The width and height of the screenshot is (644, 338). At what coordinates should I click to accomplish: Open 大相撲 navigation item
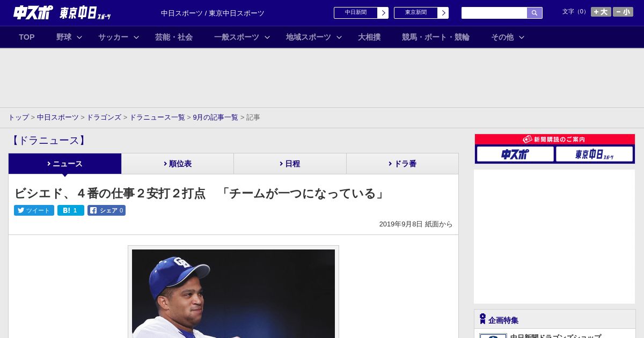(369, 37)
